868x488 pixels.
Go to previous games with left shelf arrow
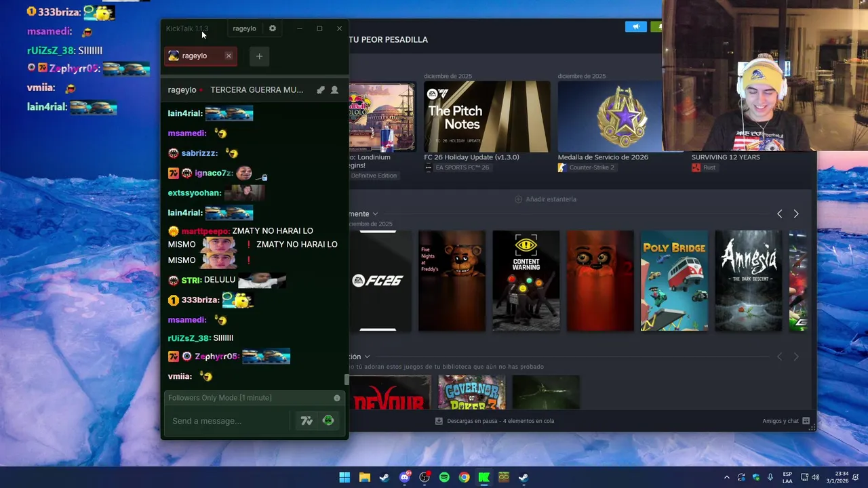tap(779, 214)
